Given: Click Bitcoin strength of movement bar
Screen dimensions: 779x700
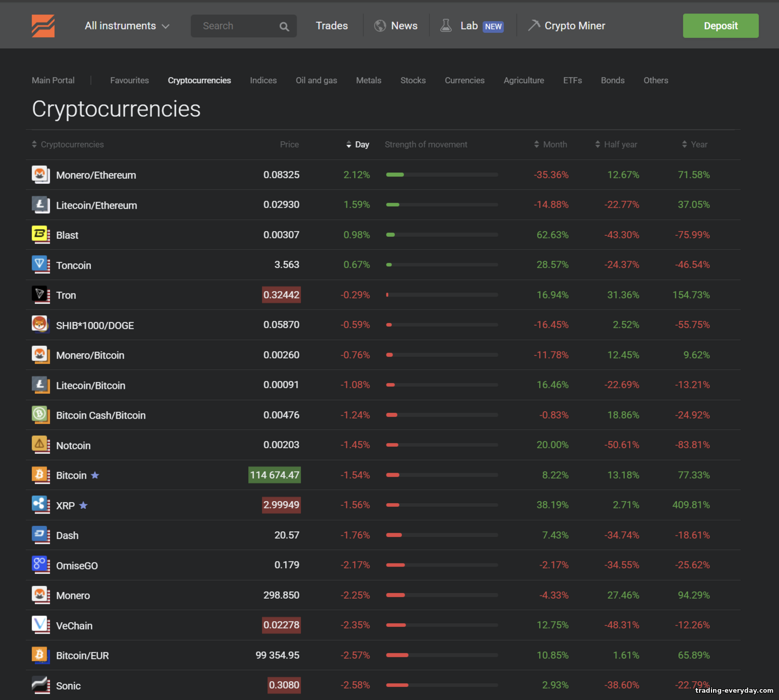Looking at the screenshot, I should click(442, 475).
